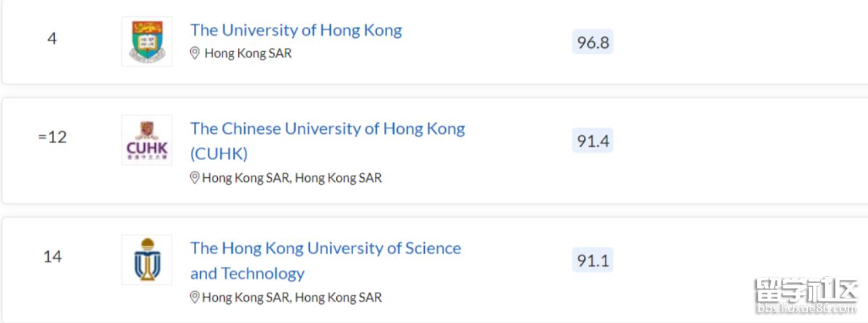This screenshot has width=868, height=323.
Task: Click the location pin beside Hong Kong SAR in the HKU row
Action: point(195,53)
